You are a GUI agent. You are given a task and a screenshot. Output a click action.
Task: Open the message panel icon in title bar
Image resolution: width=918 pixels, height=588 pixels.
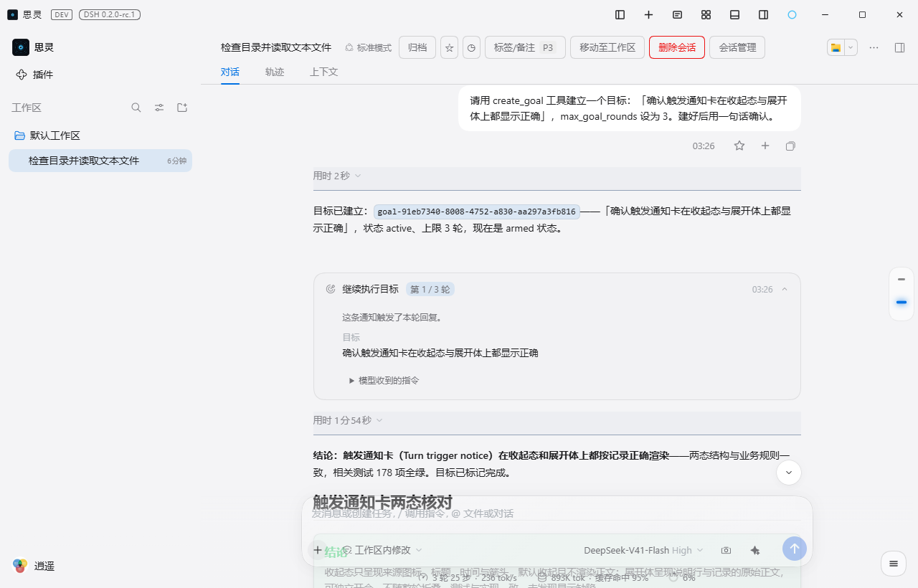point(677,14)
